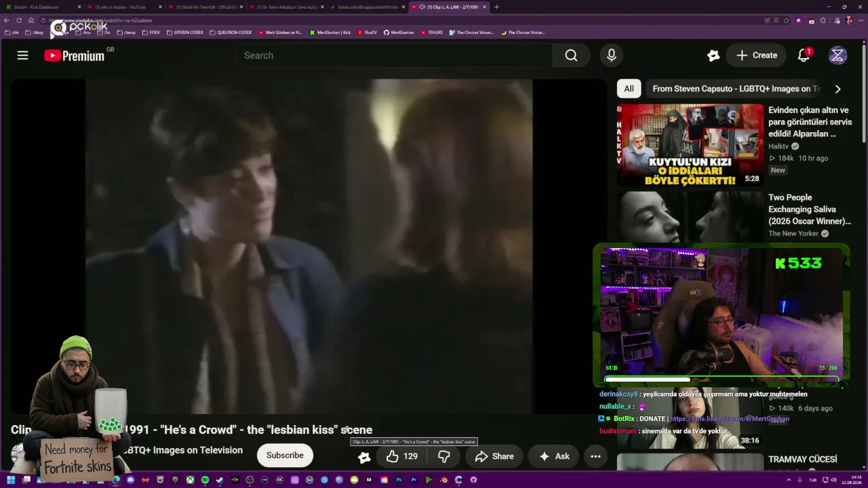Switch to the Stream - Kick Dashboard tab
868x488 pixels.
[x=42, y=7]
